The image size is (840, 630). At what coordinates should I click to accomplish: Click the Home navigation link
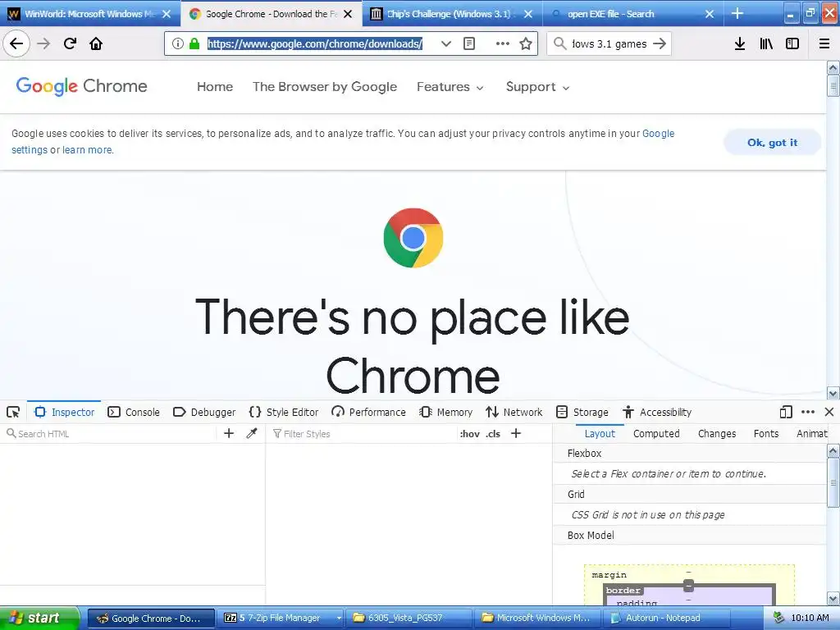click(215, 87)
